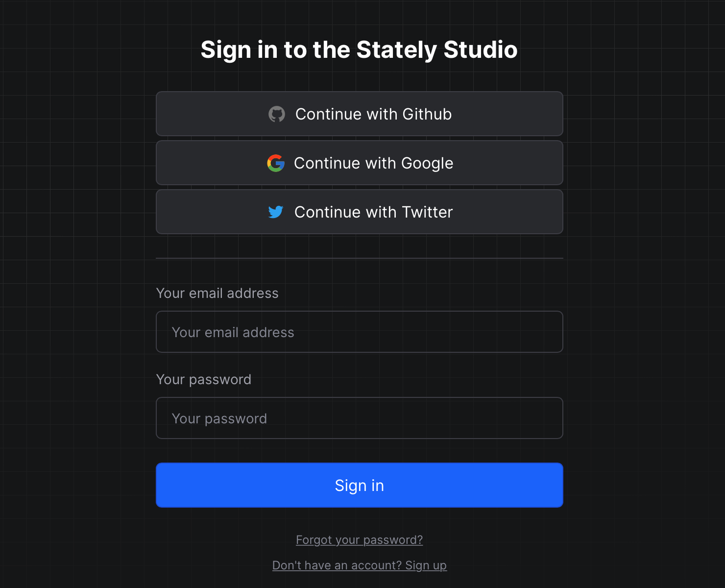Click the password input field
The image size is (725, 588).
(x=359, y=418)
